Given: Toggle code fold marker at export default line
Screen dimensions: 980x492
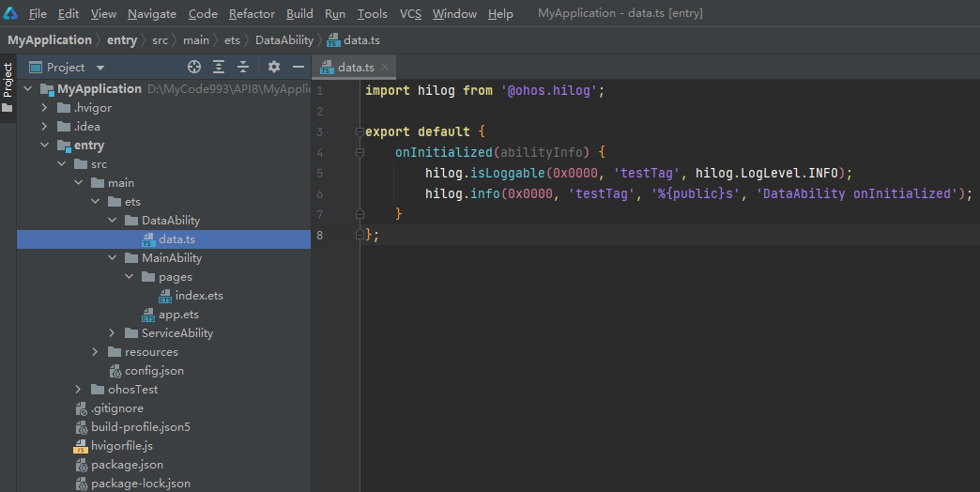Looking at the screenshot, I should pos(360,132).
